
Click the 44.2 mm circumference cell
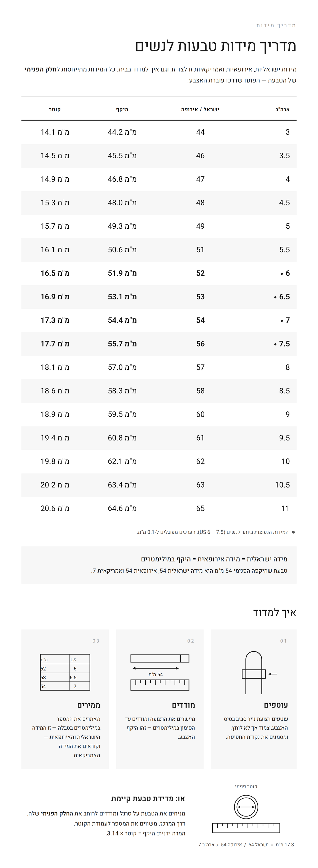pos(122,132)
